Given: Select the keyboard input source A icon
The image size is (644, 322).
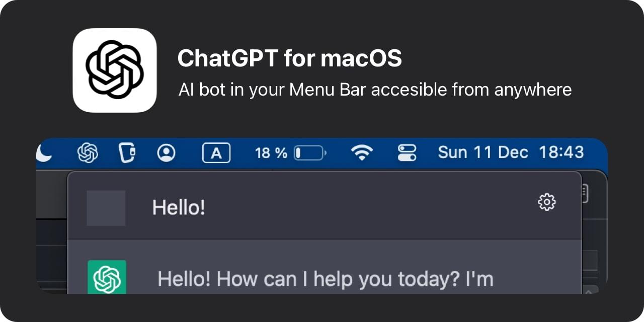Looking at the screenshot, I should tap(216, 153).
